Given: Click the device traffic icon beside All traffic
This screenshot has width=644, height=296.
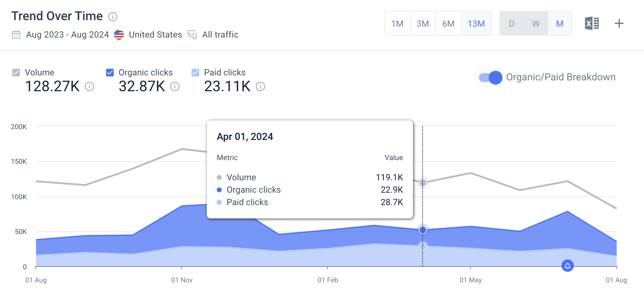Looking at the screenshot, I should (192, 35).
